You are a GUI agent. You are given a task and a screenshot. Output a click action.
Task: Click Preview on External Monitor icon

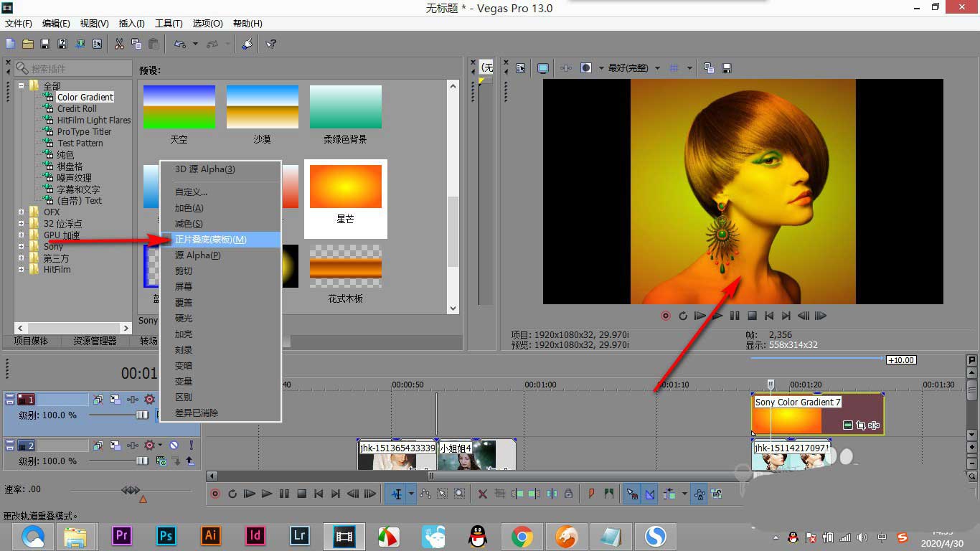tap(543, 68)
